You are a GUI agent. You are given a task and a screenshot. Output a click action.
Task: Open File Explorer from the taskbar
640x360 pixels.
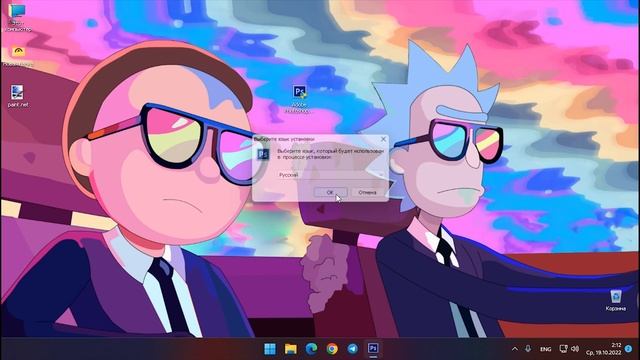[x=291, y=349]
